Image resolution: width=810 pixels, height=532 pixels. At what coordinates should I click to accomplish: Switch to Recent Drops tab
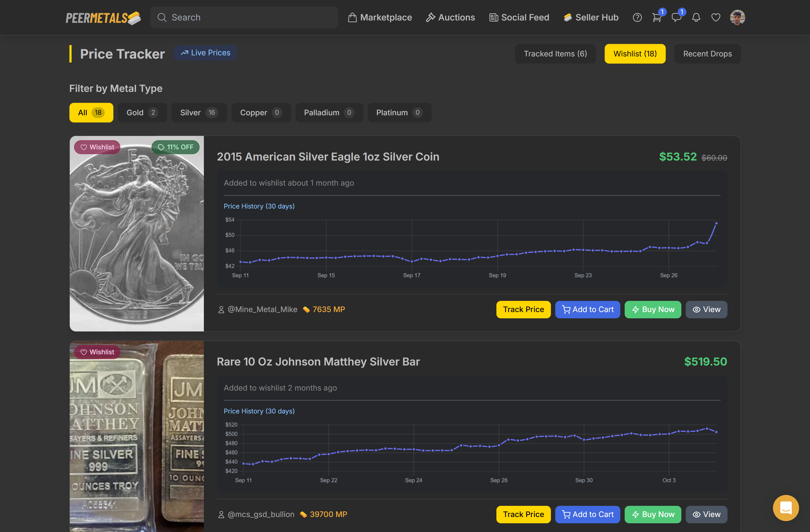tap(707, 54)
